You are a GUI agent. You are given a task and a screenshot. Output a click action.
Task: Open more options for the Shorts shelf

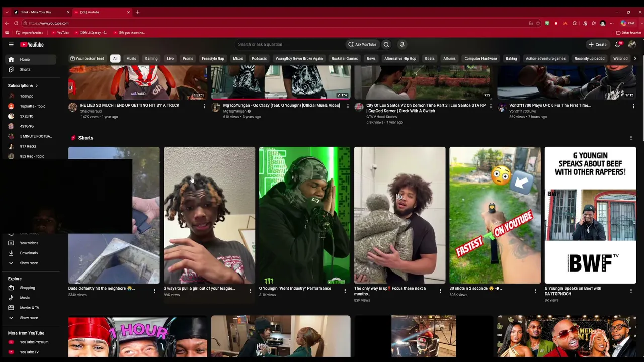(631, 138)
